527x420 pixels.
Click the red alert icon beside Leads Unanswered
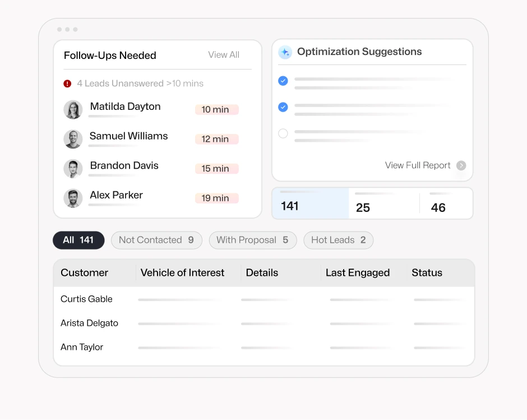tap(67, 84)
